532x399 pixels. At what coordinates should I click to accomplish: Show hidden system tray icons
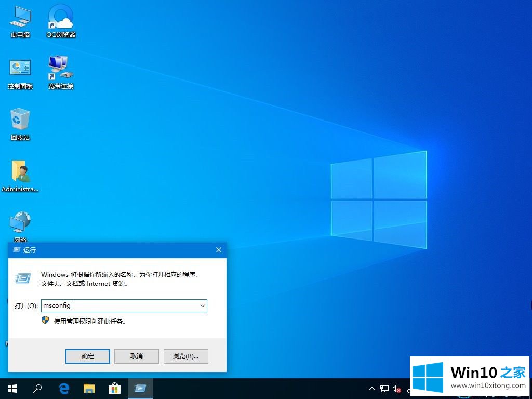coord(372,389)
